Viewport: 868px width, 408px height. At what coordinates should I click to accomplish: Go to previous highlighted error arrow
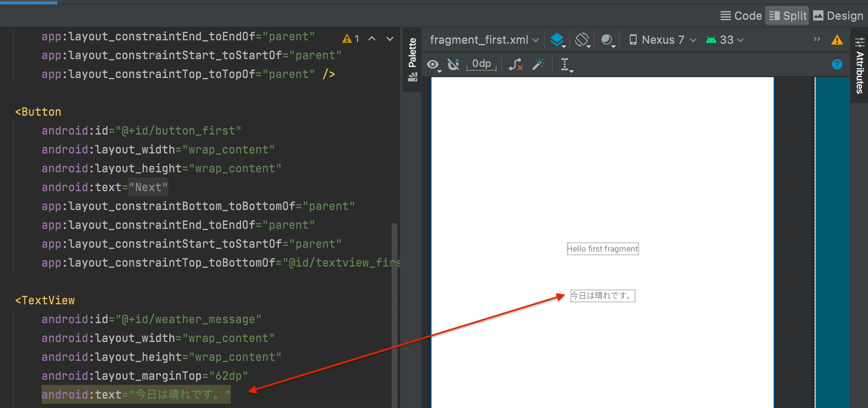pyautogui.click(x=372, y=39)
